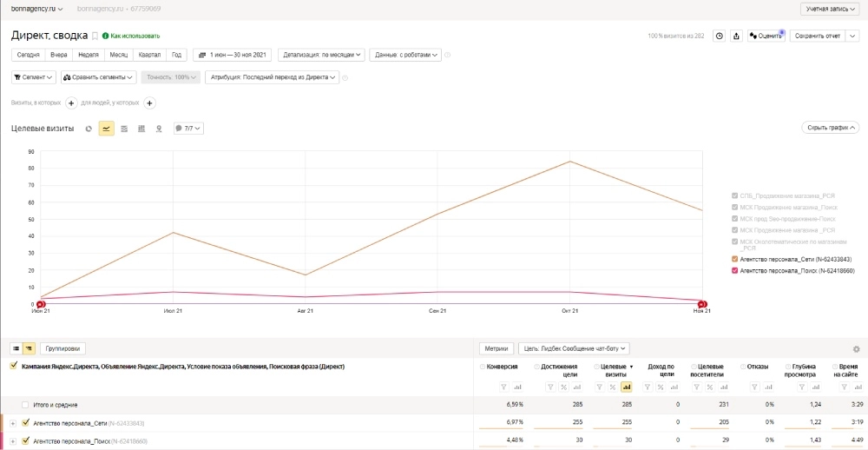Viewport: 868px width, 450px height.
Task: Select the Год period tab
Action: click(x=176, y=55)
